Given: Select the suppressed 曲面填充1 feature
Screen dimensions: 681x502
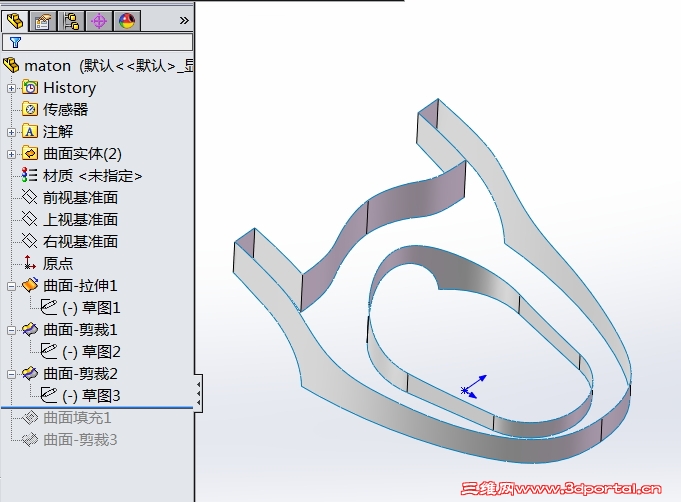Looking at the screenshot, I should [x=77, y=418].
